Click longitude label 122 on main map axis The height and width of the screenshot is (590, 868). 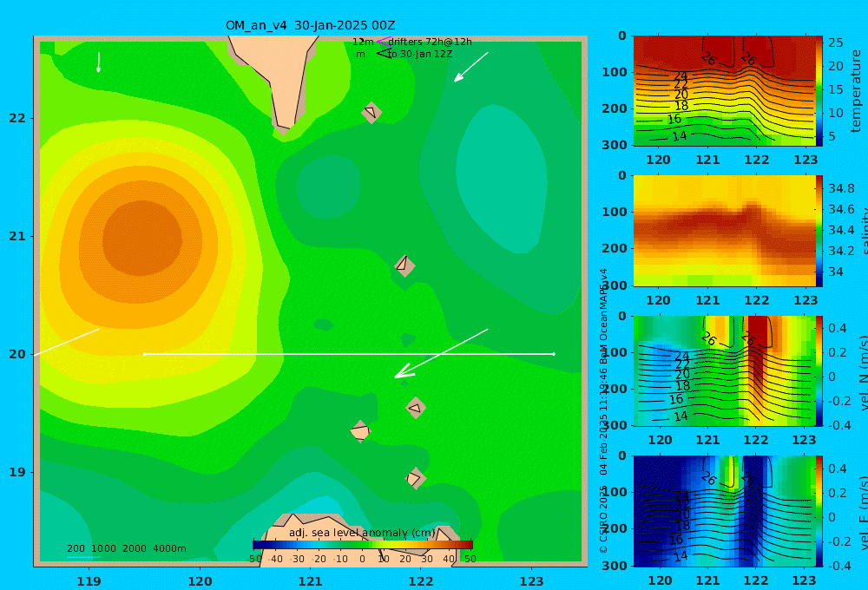pyautogui.click(x=421, y=581)
